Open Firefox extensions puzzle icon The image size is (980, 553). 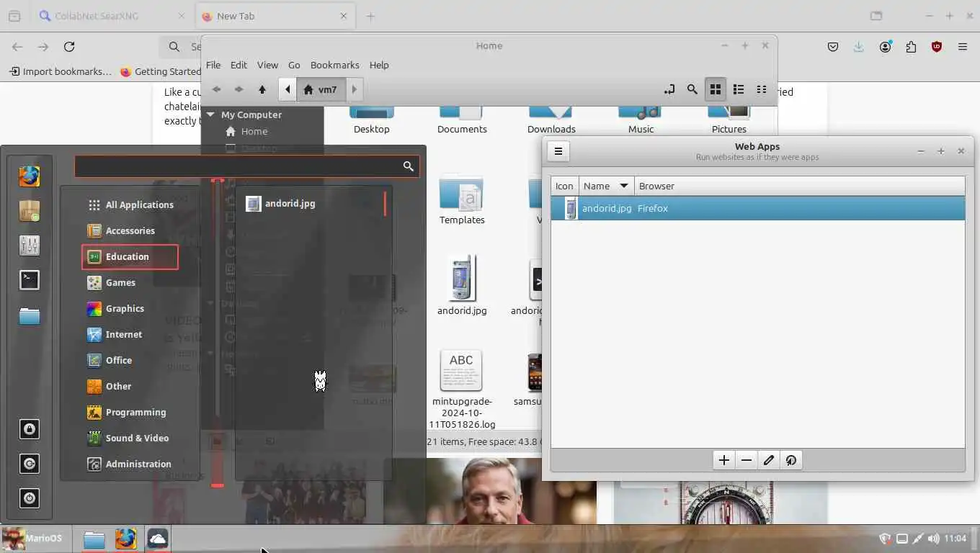point(911,47)
